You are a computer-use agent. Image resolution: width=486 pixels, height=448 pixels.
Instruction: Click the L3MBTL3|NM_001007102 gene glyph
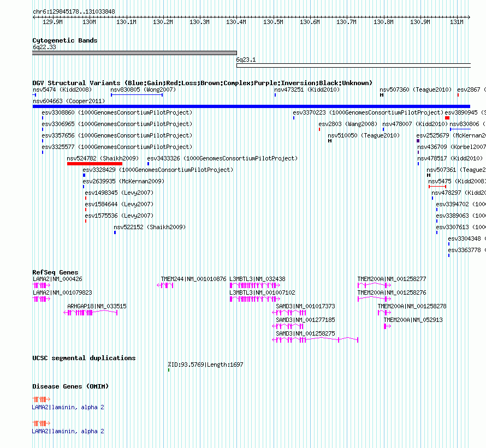(x=255, y=299)
